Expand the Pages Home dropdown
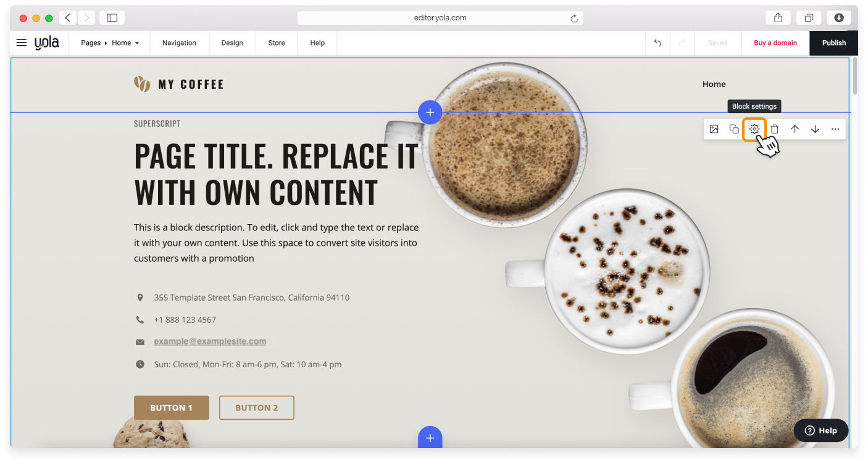The width and height of the screenshot is (868, 463). (111, 43)
